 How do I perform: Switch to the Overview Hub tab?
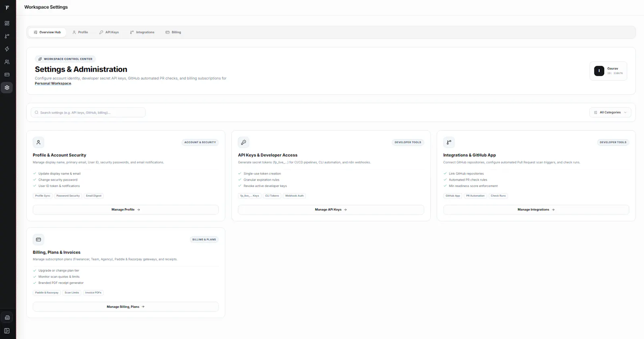click(47, 32)
